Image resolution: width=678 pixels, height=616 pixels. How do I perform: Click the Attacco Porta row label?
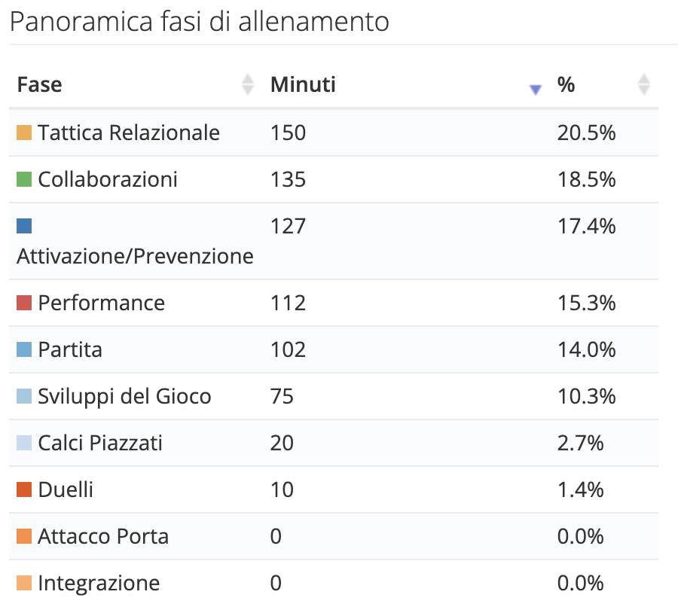[103, 536]
